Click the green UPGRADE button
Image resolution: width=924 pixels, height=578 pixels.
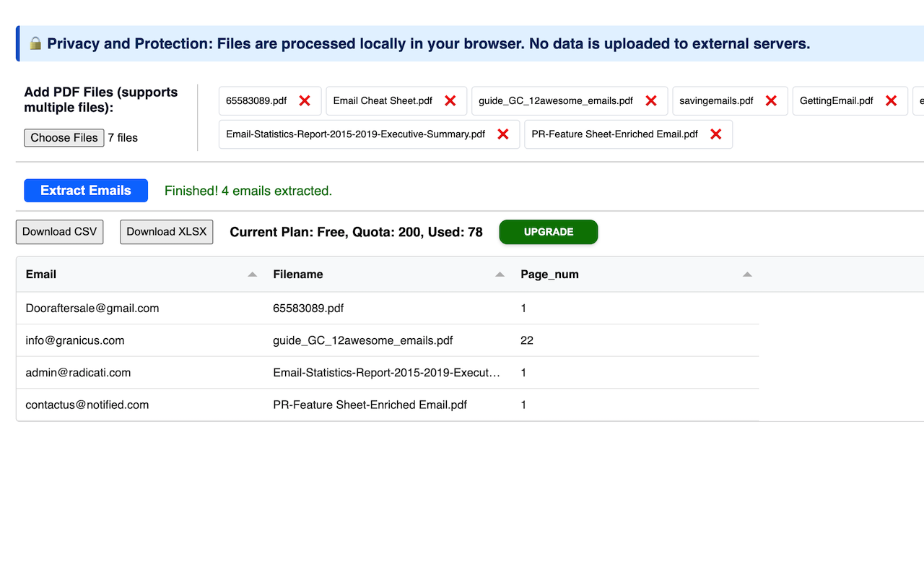(548, 232)
